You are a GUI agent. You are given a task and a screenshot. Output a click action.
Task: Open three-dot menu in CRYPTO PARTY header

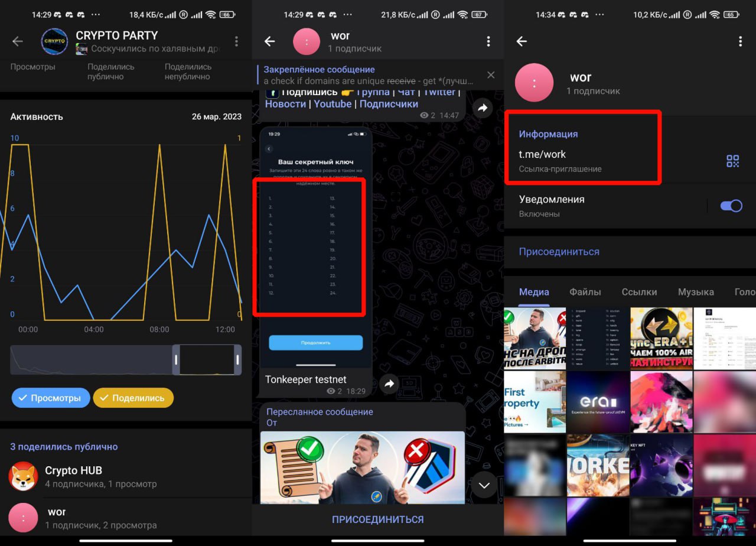236,41
